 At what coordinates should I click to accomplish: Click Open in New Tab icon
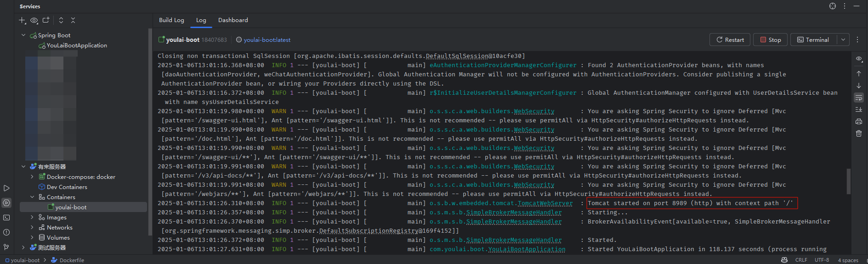[x=46, y=20]
